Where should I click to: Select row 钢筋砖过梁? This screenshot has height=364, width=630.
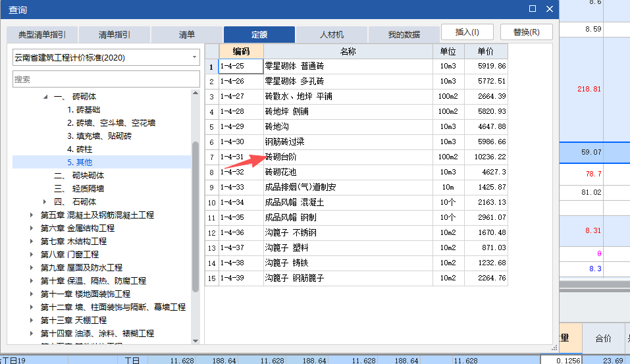coord(356,142)
